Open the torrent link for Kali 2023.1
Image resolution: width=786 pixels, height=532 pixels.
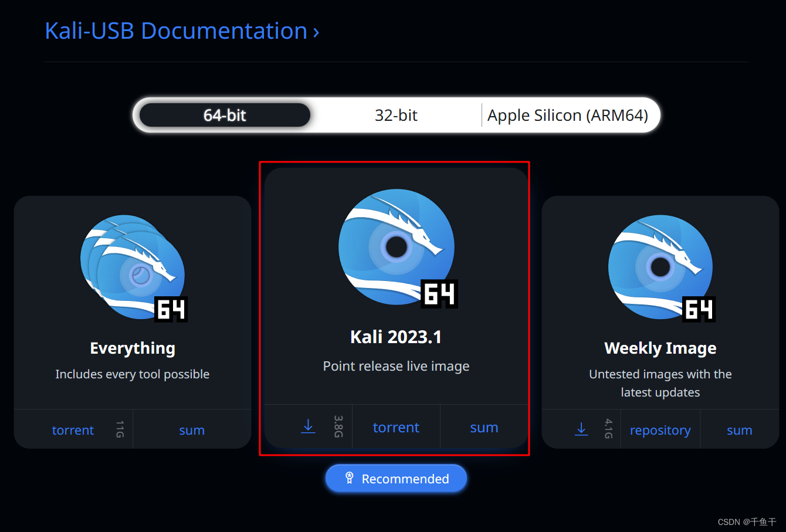pyautogui.click(x=396, y=428)
